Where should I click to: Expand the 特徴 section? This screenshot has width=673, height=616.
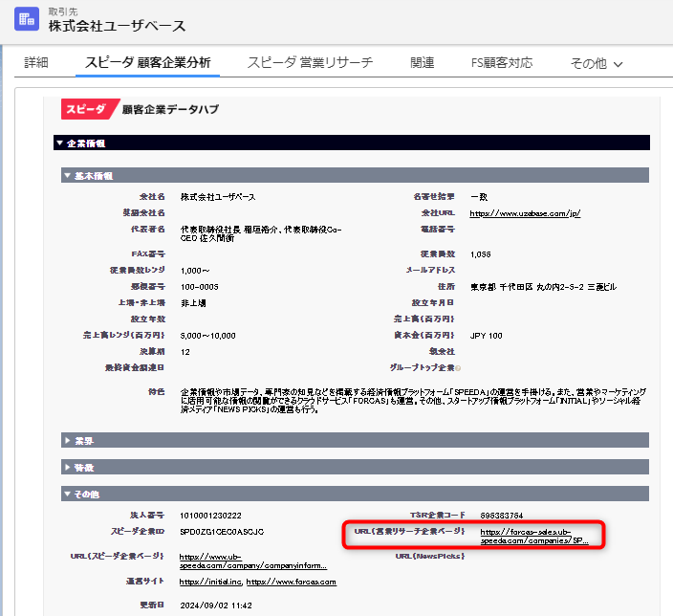tap(355, 467)
